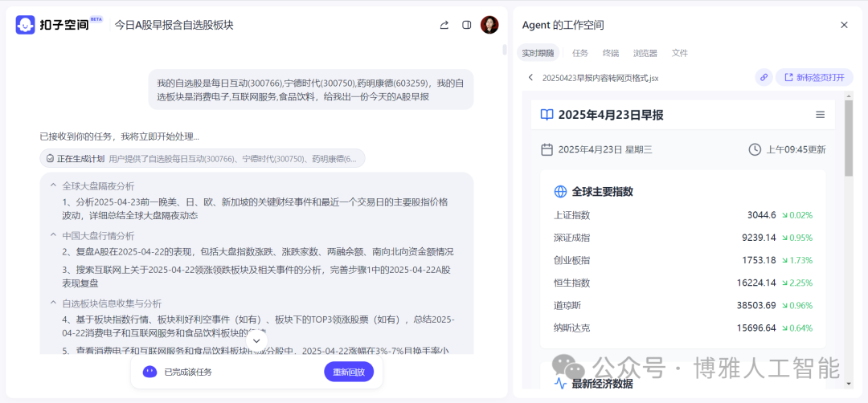The width and height of the screenshot is (868, 403).
Task: Click the round scroll-down chevron button in chat
Action: coord(256,340)
